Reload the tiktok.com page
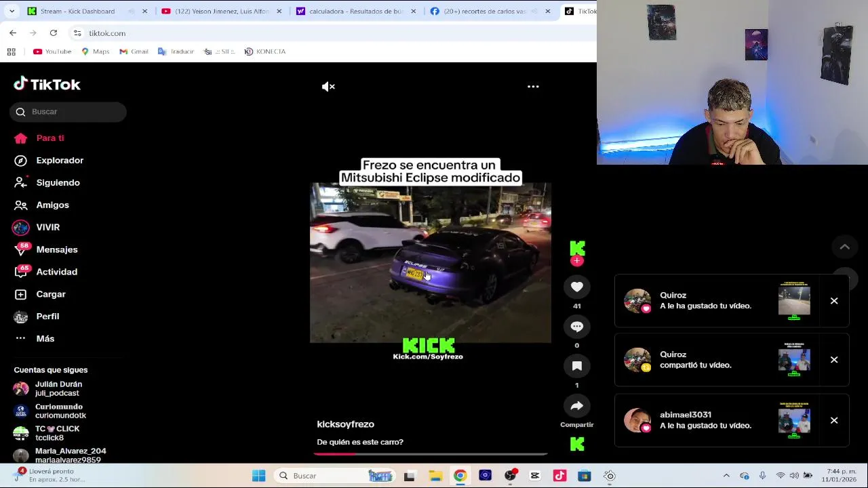 (x=54, y=33)
